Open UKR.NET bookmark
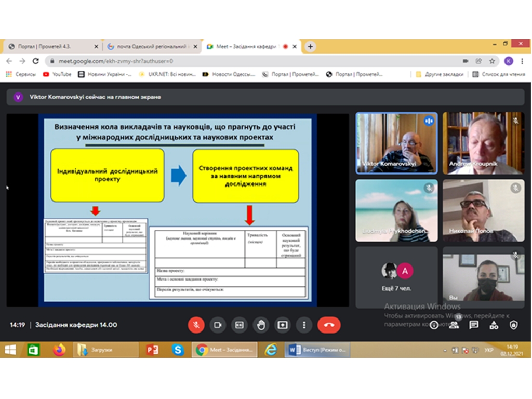 (x=167, y=74)
